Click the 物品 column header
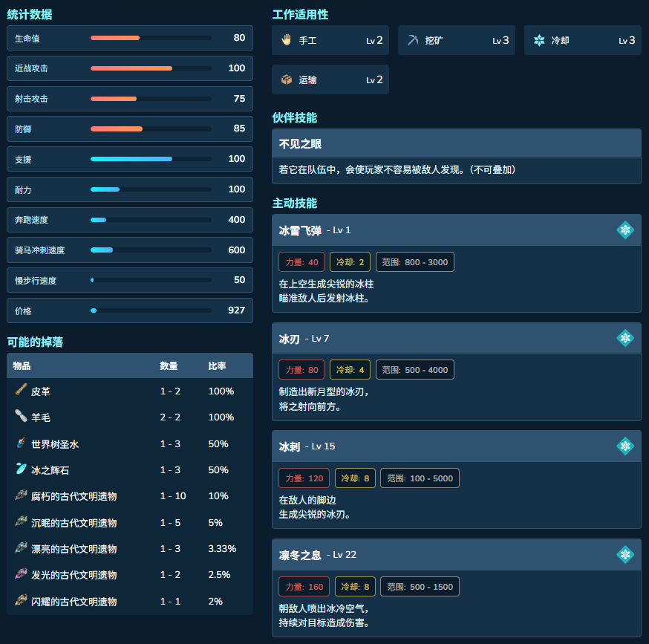649x644 pixels. pos(22,365)
